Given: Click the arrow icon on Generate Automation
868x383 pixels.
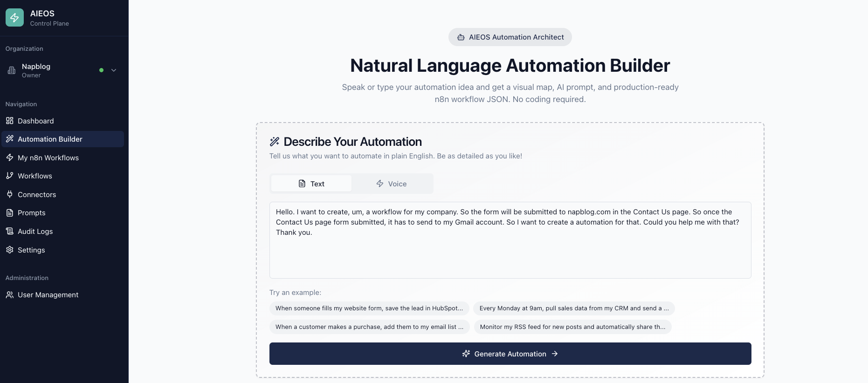Looking at the screenshot, I should click(555, 354).
